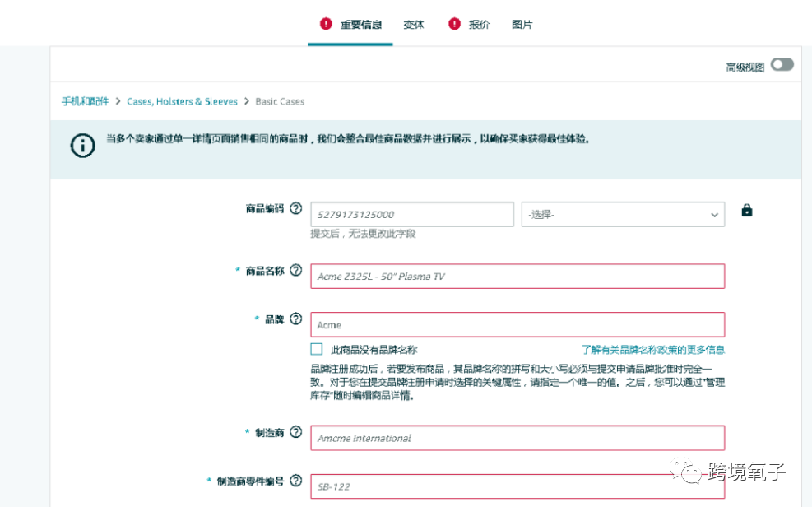
Task: Click the lock icon beside the product ID dropdown
Action: [747, 211]
